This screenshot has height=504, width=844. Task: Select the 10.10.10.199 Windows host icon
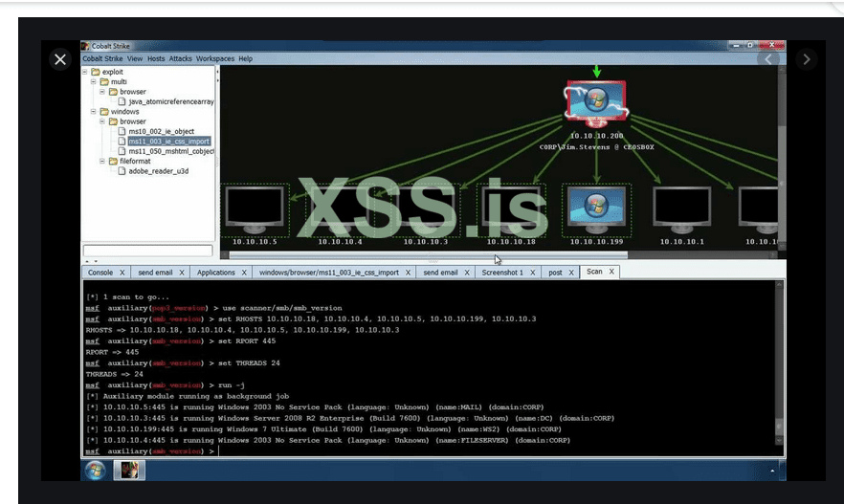point(596,209)
